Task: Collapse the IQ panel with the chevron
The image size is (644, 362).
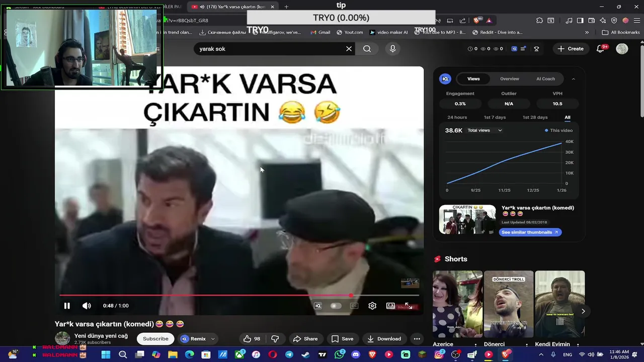Action: [x=573, y=79]
